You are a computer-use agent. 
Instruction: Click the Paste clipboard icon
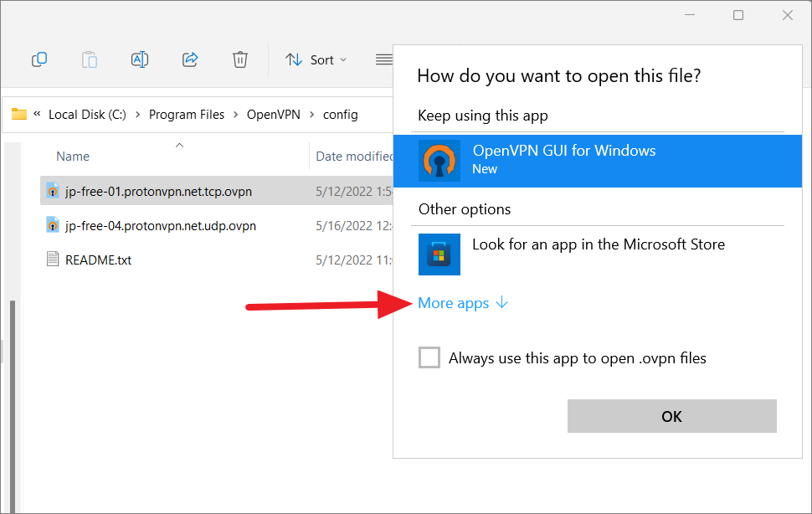click(x=89, y=59)
